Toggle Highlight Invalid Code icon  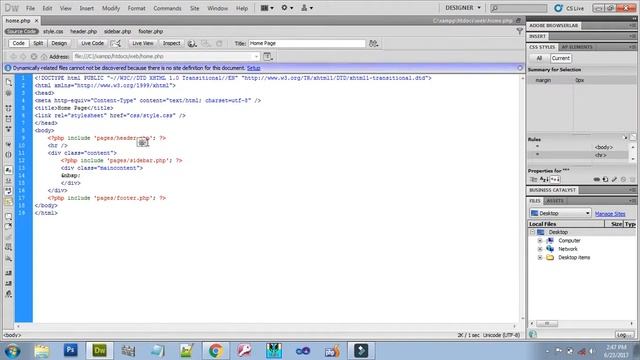(x=9, y=180)
